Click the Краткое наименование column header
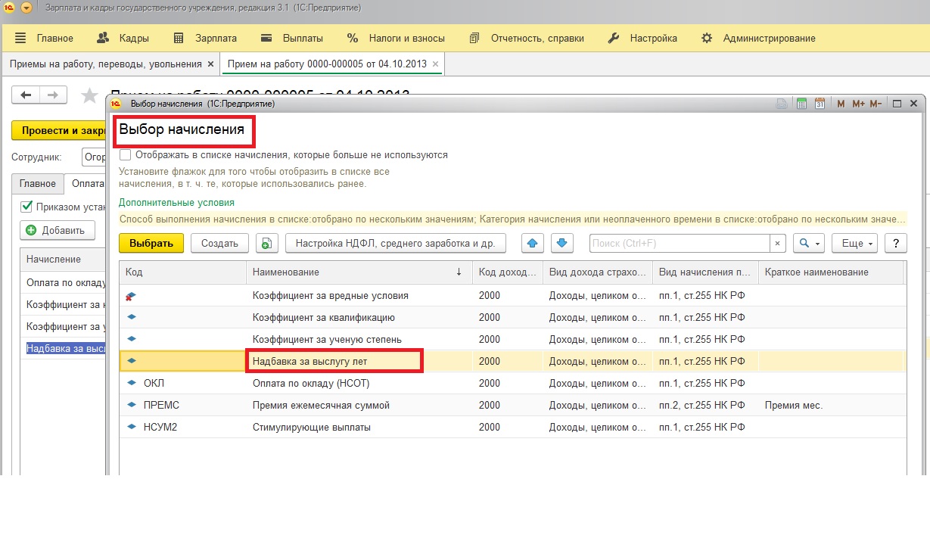The height and width of the screenshot is (560, 930). (831, 272)
